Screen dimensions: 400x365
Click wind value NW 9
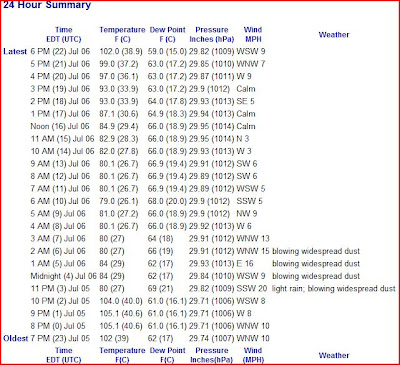247,214
